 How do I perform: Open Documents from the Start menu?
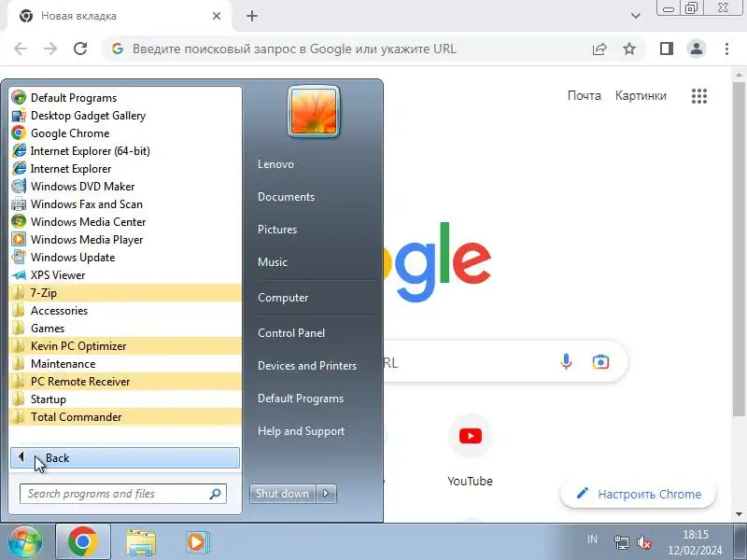(x=287, y=197)
